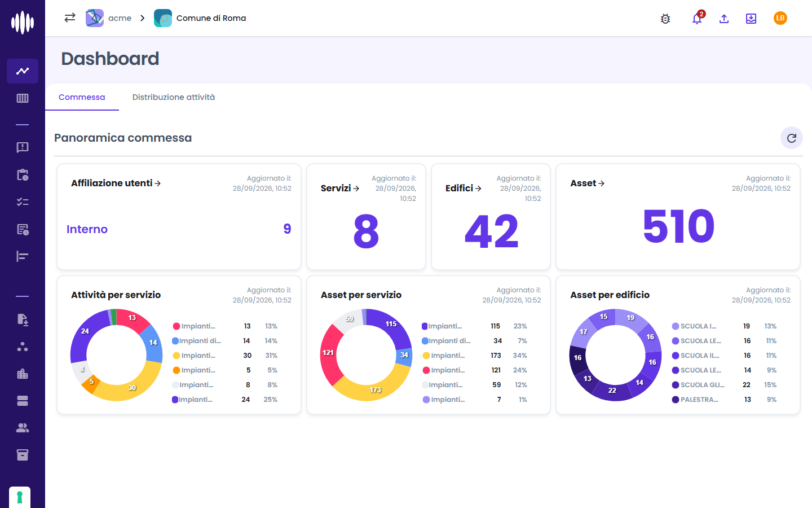
Task: Click the pink legend dot in Attività per servizio
Action: pyautogui.click(x=176, y=326)
